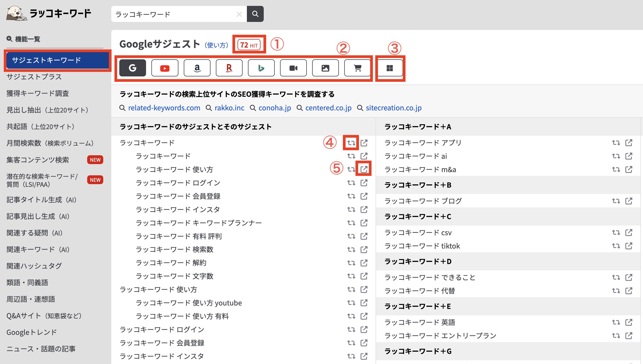
Task: Open 関連する疑問（AI）
Action: click(x=35, y=233)
